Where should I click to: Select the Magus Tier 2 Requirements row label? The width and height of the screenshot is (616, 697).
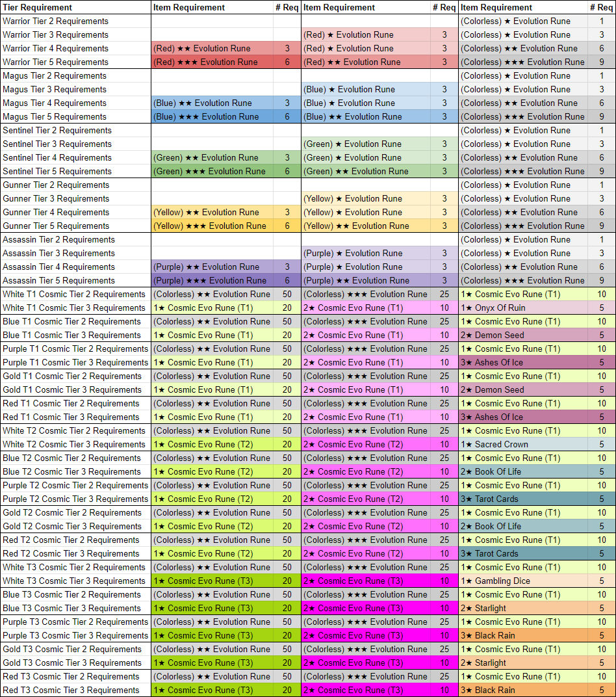[54, 75]
